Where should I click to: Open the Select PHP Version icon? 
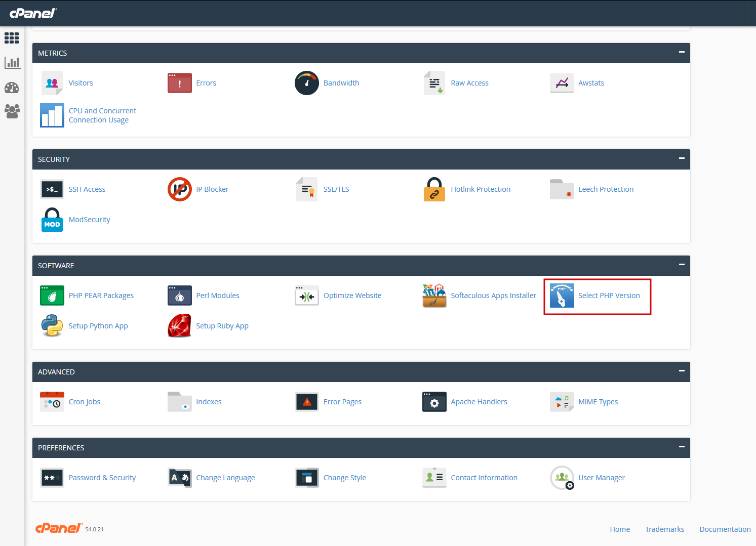pyautogui.click(x=562, y=296)
